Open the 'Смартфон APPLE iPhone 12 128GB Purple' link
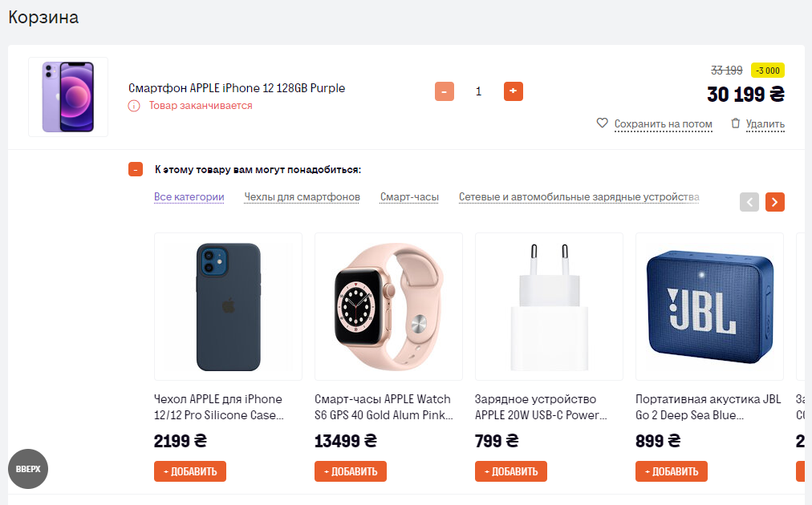The width and height of the screenshot is (812, 505). pyautogui.click(x=237, y=88)
